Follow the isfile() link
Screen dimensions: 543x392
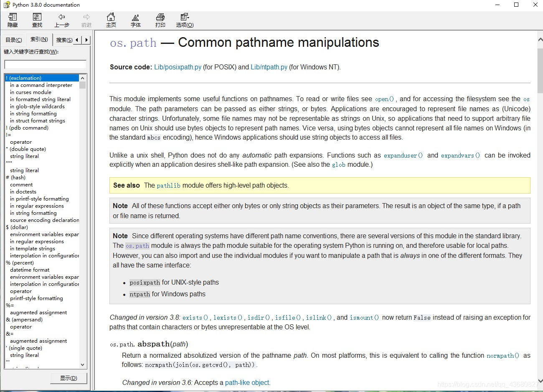[x=288, y=318]
